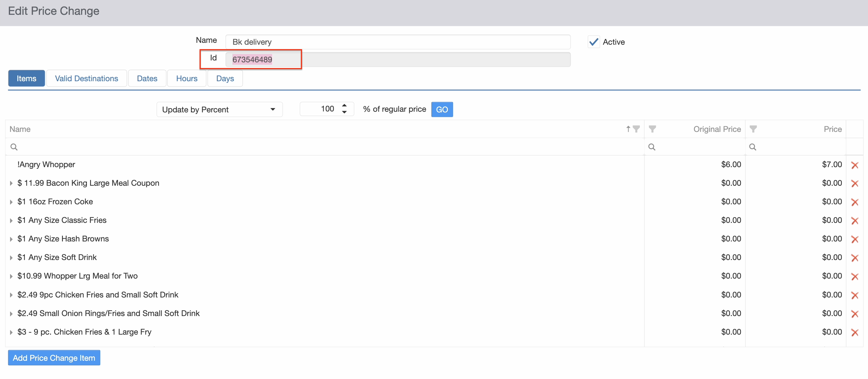Click the Name column search magnifier
Screen dimensions: 868x379
[x=14, y=147]
